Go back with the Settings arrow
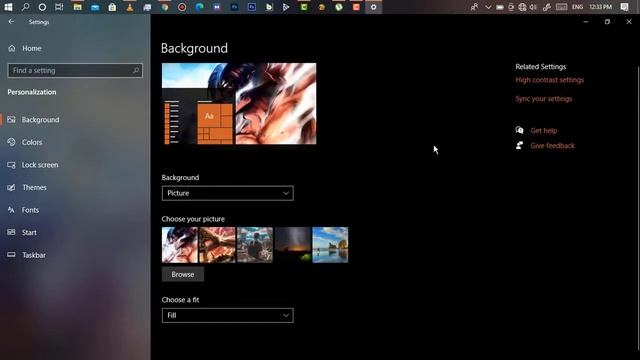The height and width of the screenshot is (360, 640). click(x=11, y=22)
